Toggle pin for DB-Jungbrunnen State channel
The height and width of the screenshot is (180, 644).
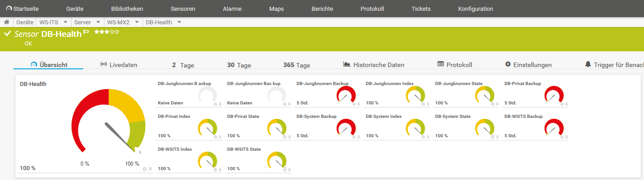[497, 104]
